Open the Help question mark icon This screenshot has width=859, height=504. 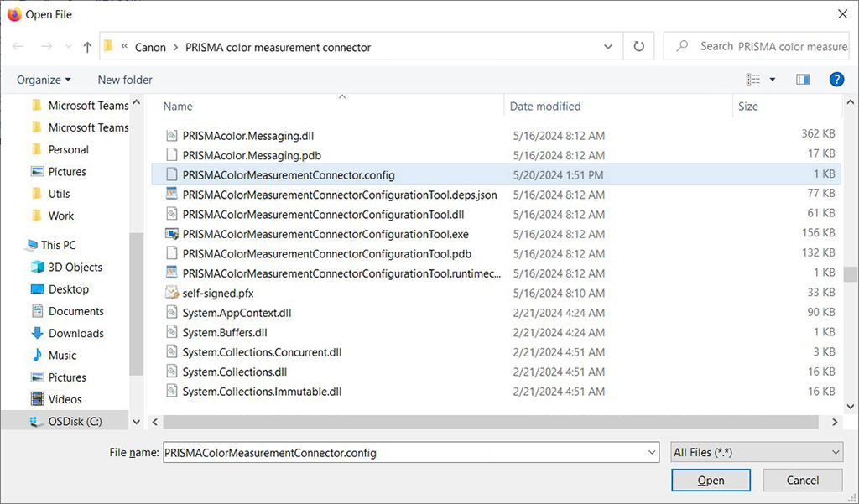coord(836,80)
